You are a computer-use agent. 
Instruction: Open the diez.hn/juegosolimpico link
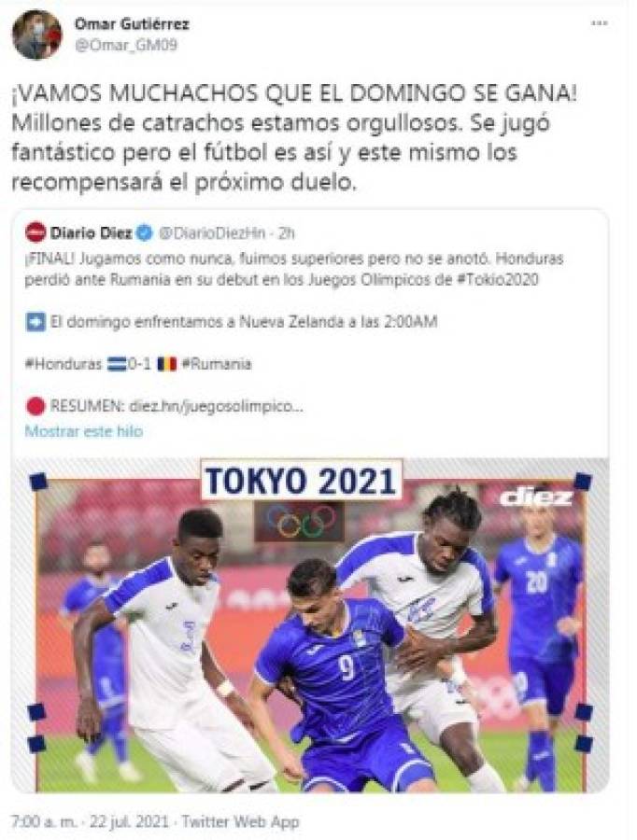(x=217, y=407)
